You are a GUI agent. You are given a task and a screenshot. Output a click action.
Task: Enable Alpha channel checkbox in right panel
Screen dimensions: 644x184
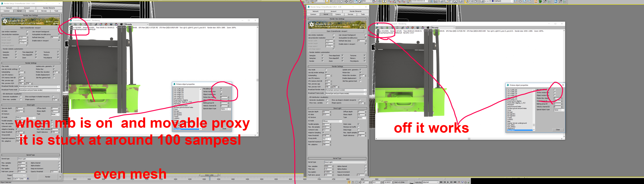[366, 166]
